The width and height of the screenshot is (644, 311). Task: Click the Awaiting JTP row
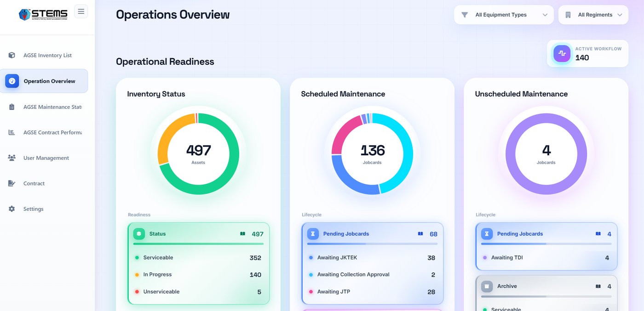372,292
